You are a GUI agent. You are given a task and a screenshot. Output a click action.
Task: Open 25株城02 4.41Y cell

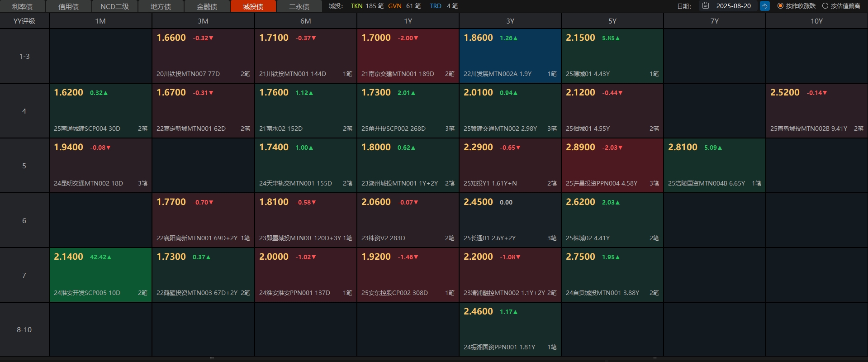click(612, 220)
